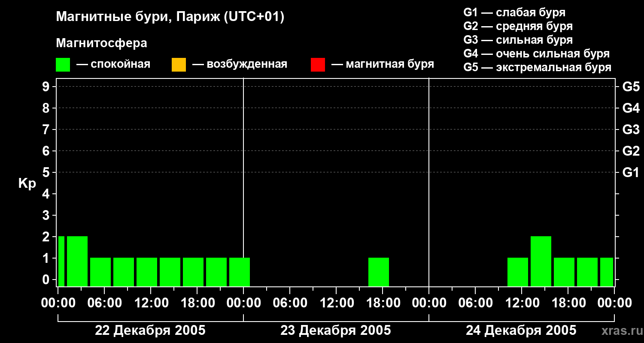
Task: Click the 24 December bar covering 18:00
Action: point(564,272)
